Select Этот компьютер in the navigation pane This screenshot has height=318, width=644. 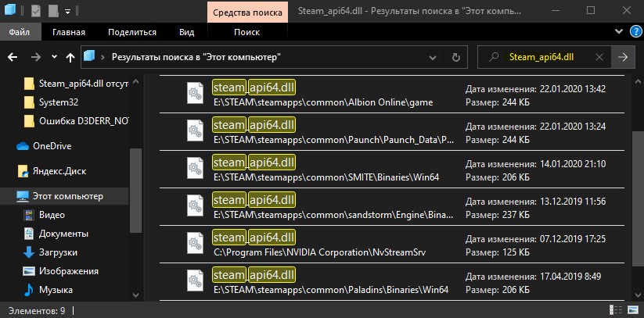point(65,196)
